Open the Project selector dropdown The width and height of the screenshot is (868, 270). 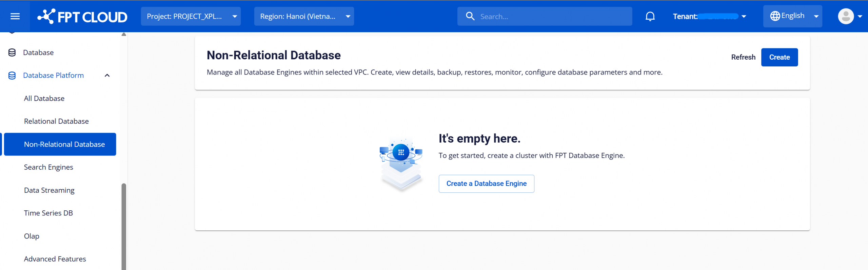pyautogui.click(x=191, y=16)
